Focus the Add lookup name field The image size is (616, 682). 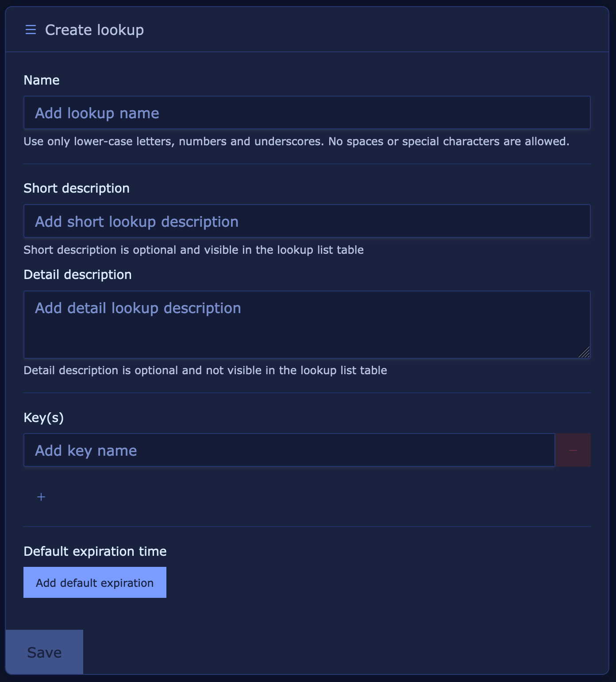(x=307, y=112)
